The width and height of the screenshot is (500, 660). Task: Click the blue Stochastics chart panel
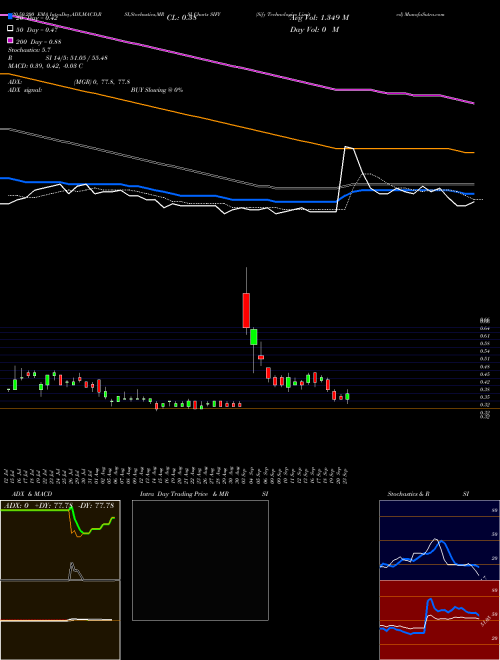[439, 540]
